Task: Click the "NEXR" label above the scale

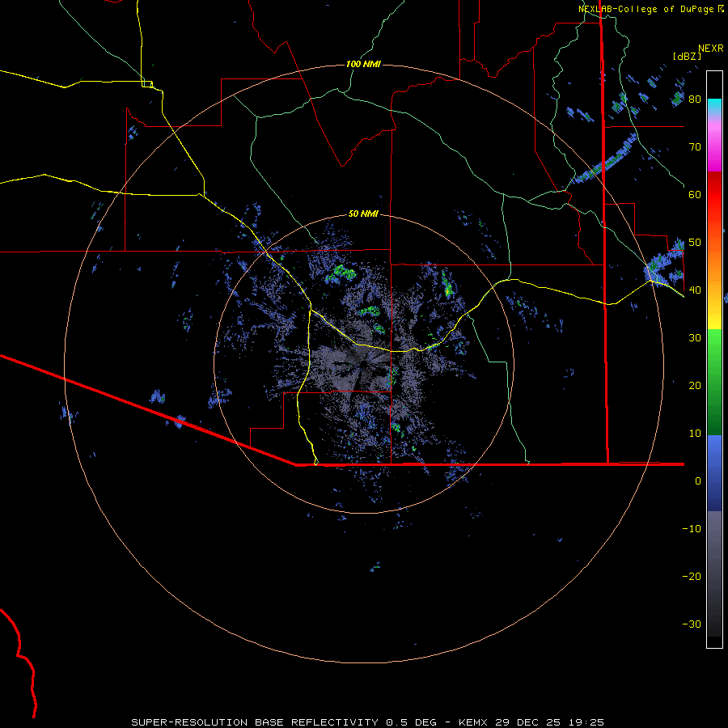Action: point(711,49)
